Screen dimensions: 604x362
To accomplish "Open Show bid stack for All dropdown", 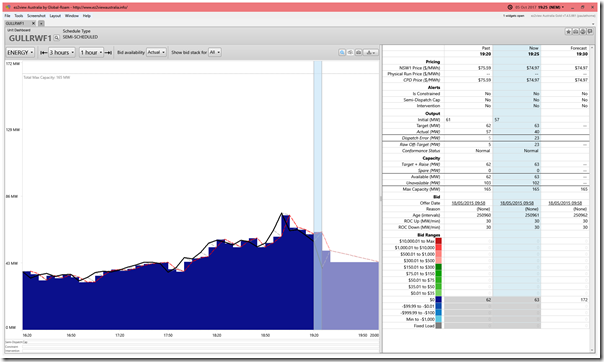I will coord(215,52).
